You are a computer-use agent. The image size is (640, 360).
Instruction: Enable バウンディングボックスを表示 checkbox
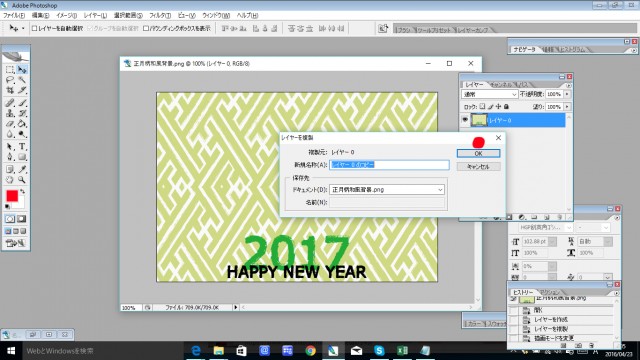[146, 28]
